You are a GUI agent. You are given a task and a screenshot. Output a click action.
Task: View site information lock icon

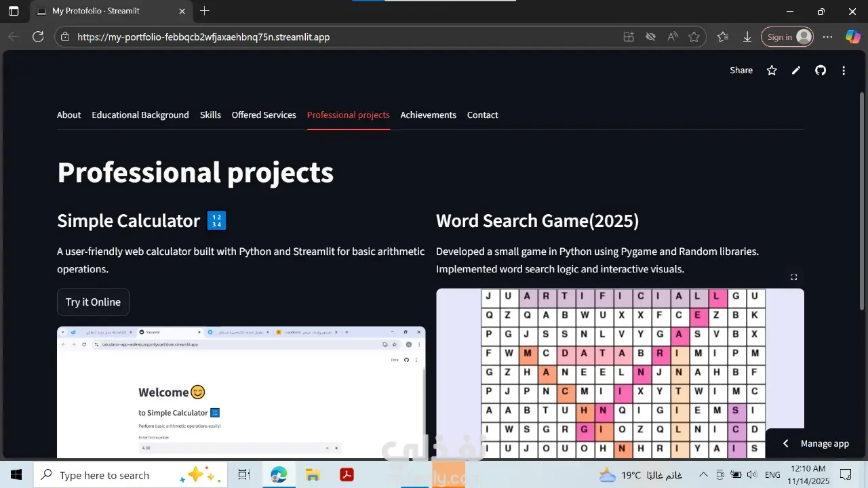(x=65, y=37)
